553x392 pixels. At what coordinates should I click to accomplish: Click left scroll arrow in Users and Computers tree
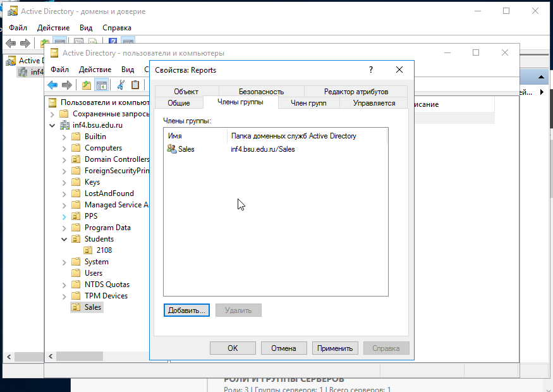51,357
